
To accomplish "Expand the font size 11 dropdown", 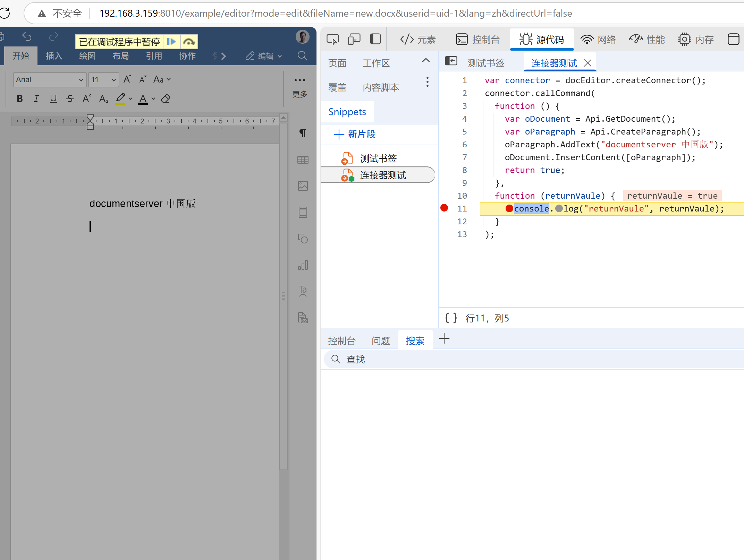I will click(x=113, y=80).
